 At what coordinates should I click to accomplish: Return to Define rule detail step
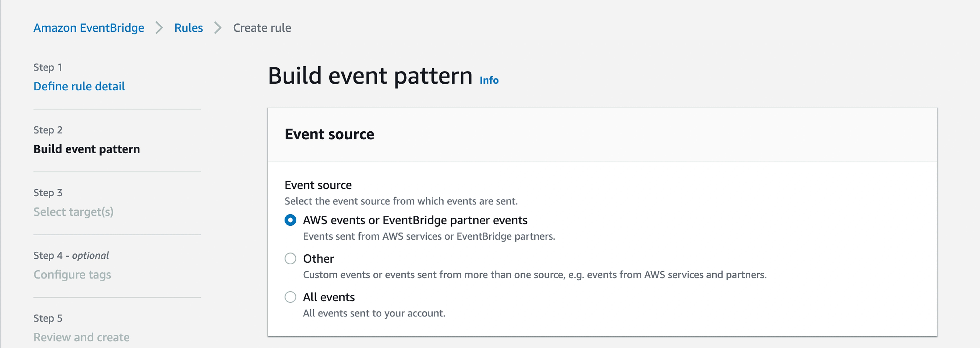pyautogui.click(x=79, y=86)
